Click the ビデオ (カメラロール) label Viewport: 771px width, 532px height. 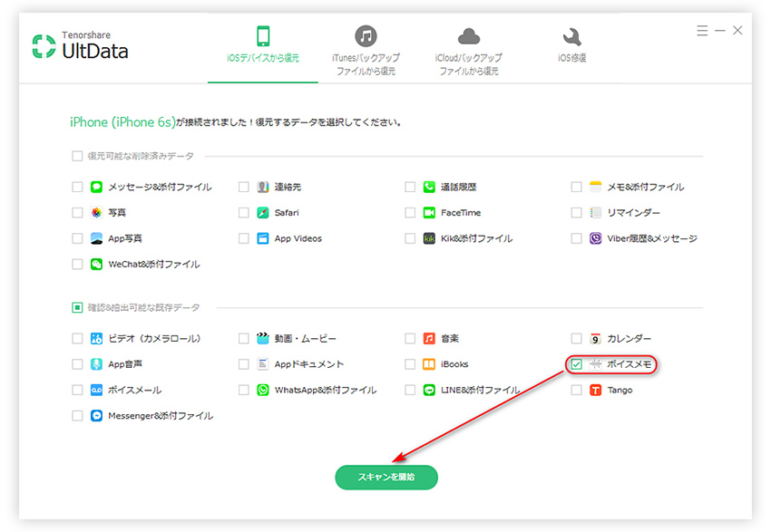tap(154, 338)
